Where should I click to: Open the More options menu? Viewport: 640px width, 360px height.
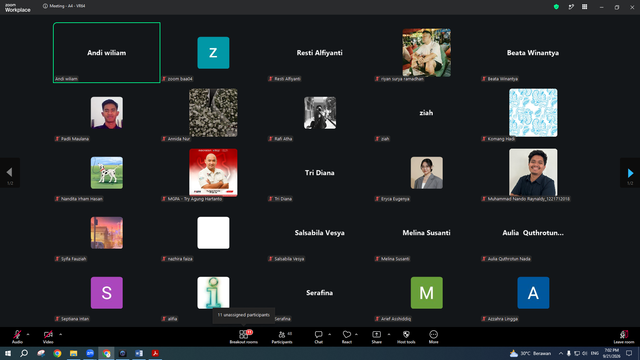[x=433, y=337]
